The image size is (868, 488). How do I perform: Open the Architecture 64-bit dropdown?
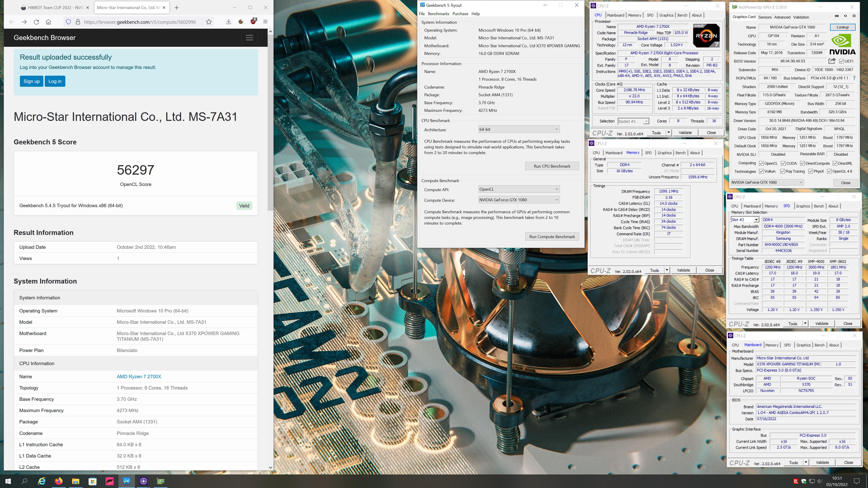pos(519,129)
